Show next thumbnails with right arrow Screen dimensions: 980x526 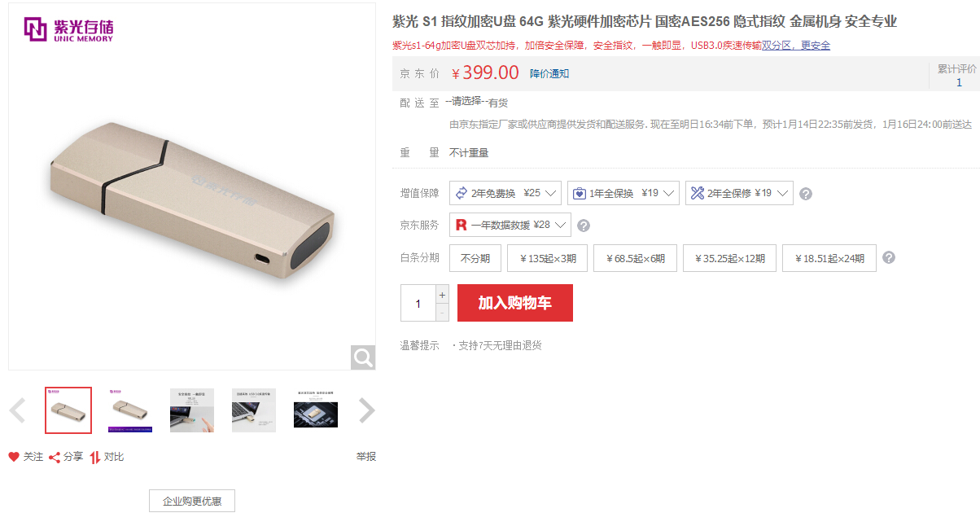tap(367, 410)
